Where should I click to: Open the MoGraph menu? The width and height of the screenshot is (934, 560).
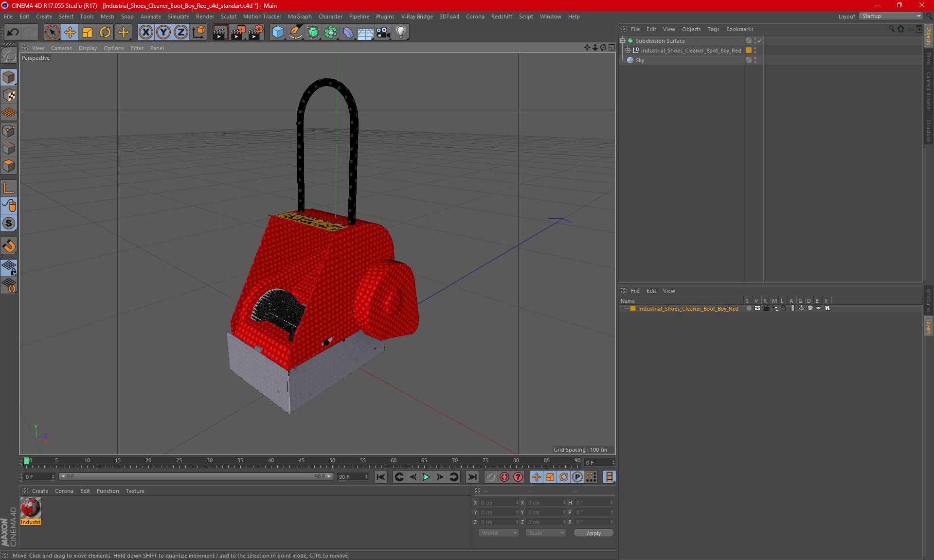click(x=300, y=17)
